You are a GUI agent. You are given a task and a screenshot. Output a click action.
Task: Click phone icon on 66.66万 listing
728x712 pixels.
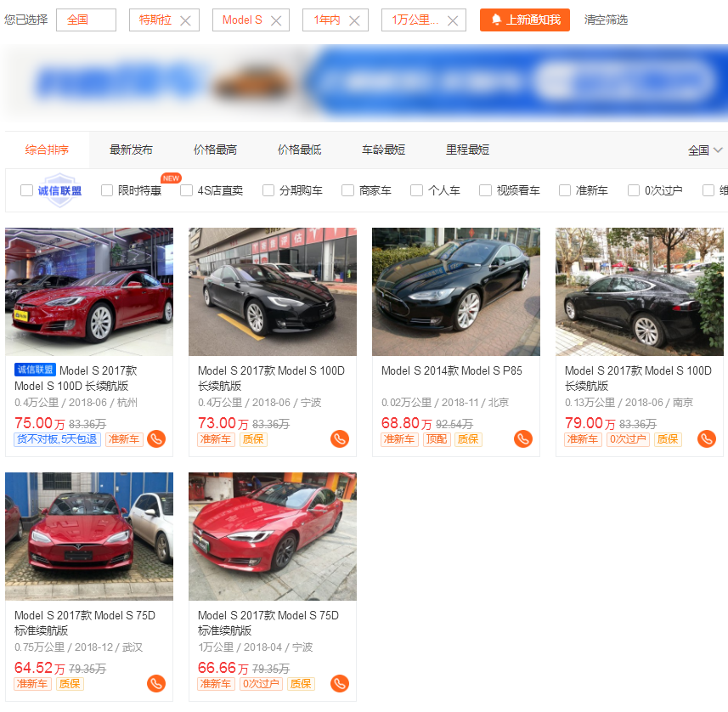[339, 684]
